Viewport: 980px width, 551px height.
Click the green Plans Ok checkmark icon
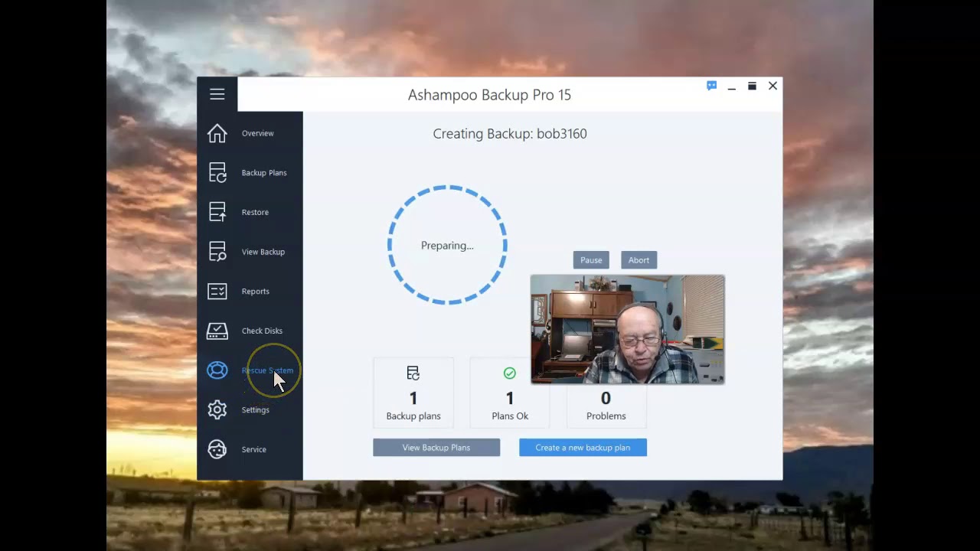click(x=510, y=373)
